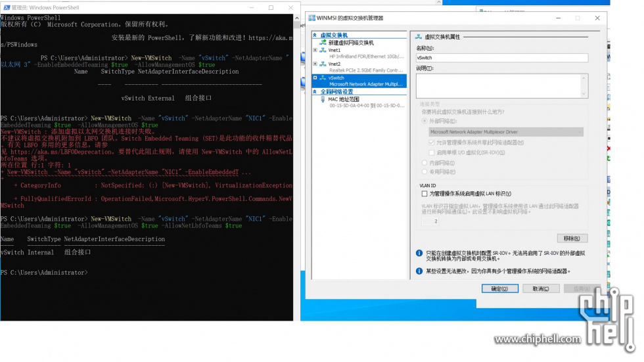Select the Vnet1 switch row

[360, 53]
